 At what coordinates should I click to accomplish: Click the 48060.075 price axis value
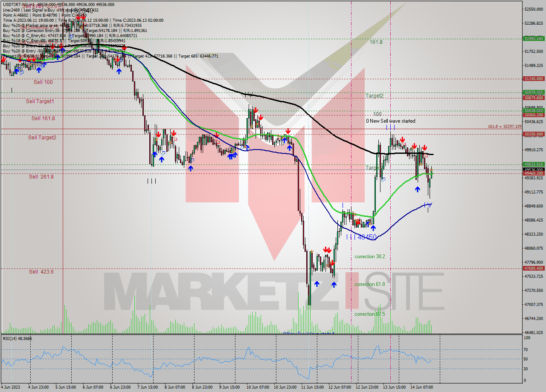pyautogui.click(x=534, y=248)
